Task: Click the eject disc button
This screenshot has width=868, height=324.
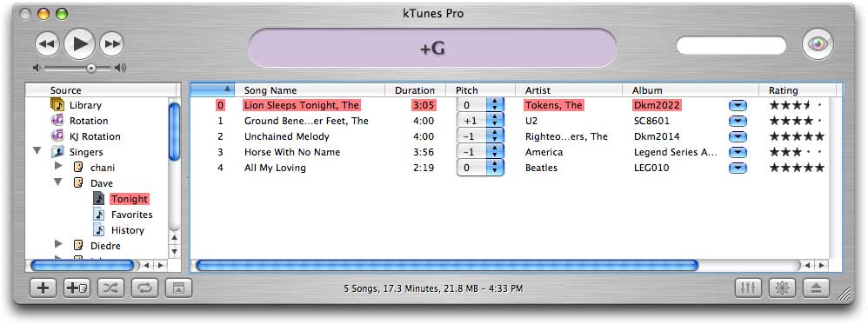Action: tap(817, 288)
